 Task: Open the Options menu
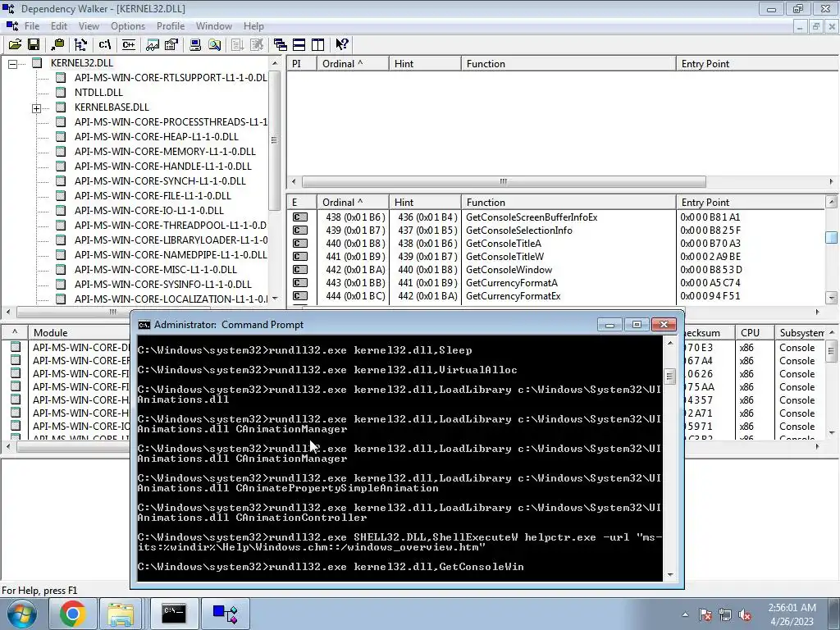tap(127, 25)
